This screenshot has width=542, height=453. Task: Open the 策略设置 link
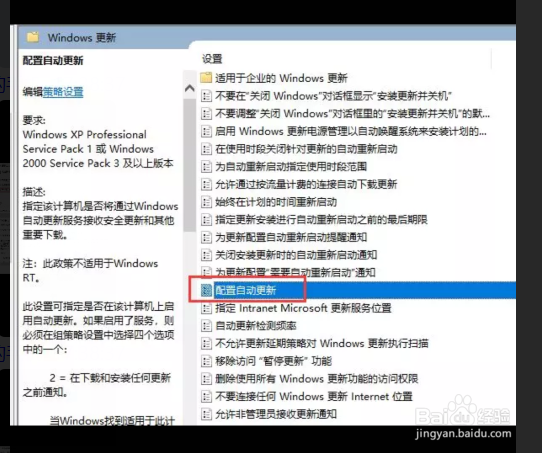(x=63, y=92)
